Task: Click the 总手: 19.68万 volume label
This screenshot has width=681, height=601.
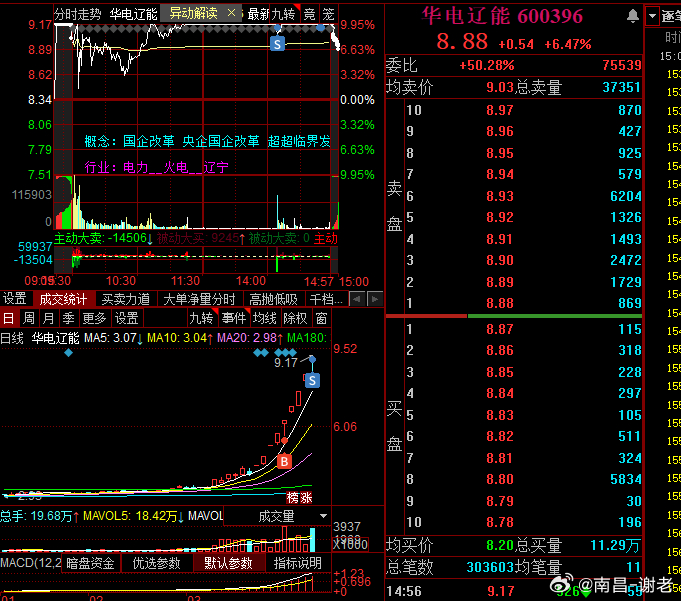Action: (x=40, y=516)
